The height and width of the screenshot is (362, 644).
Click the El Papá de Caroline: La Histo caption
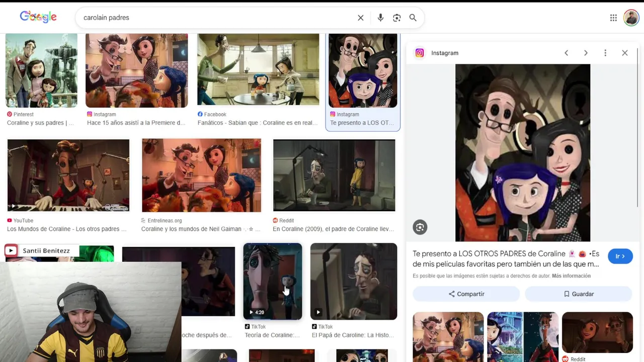pyautogui.click(x=353, y=335)
